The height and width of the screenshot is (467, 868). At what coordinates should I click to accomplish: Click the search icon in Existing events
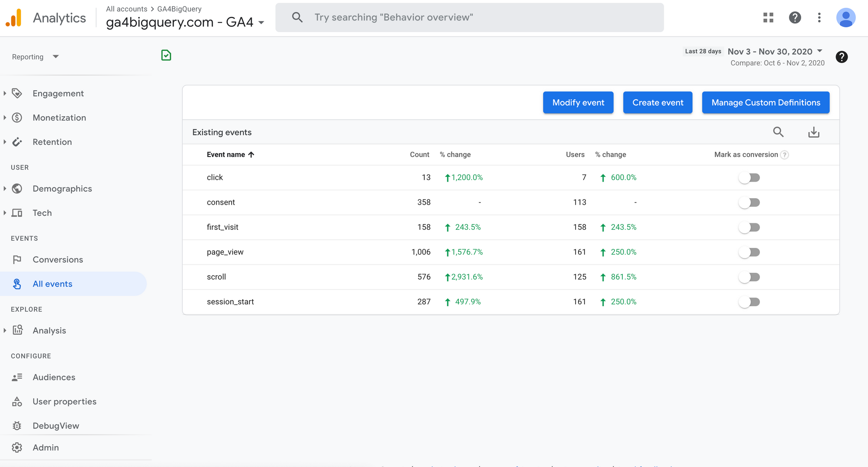click(778, 132)
